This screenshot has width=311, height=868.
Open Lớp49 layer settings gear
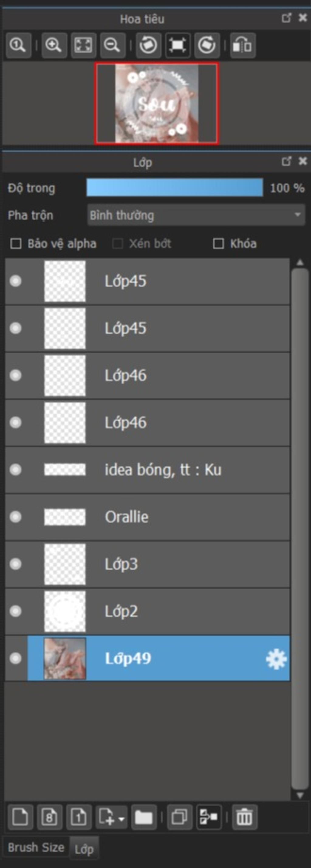(x=276, y=659)
